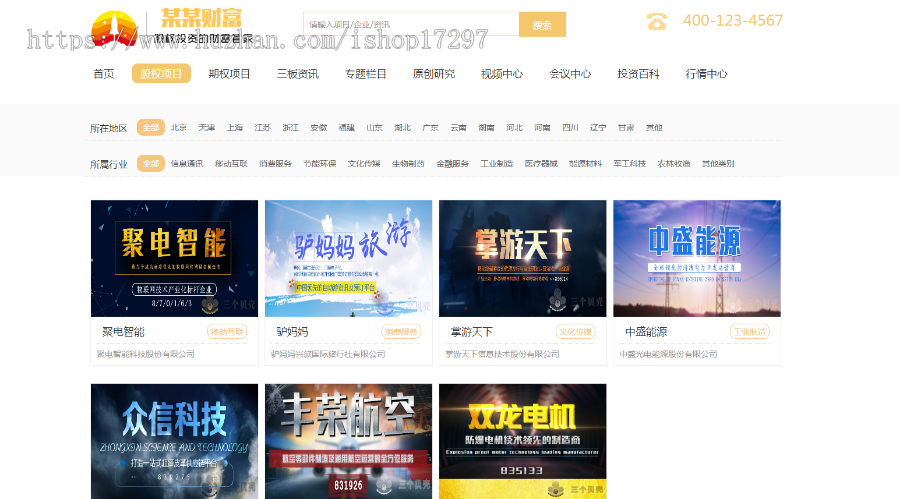Filter industry by 农林牧渔
Image resolution: width=900 pixels, height=499 pixels.
[x=674, y=164]
